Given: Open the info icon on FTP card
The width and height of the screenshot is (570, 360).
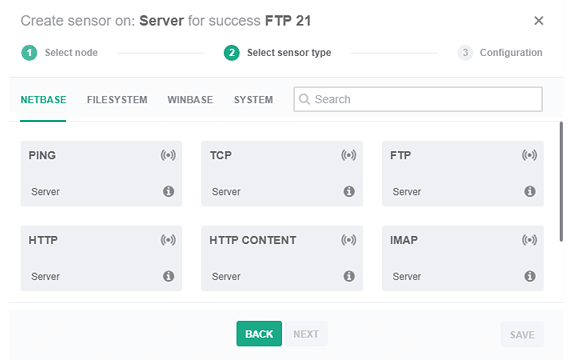Looking at the screenshot, I should [x=530, y=191].
